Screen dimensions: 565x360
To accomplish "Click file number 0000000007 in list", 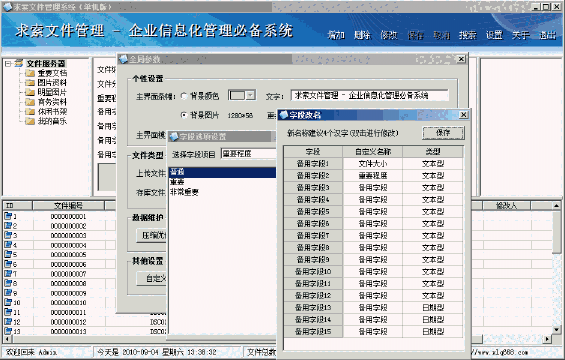I will coord(68,274).
